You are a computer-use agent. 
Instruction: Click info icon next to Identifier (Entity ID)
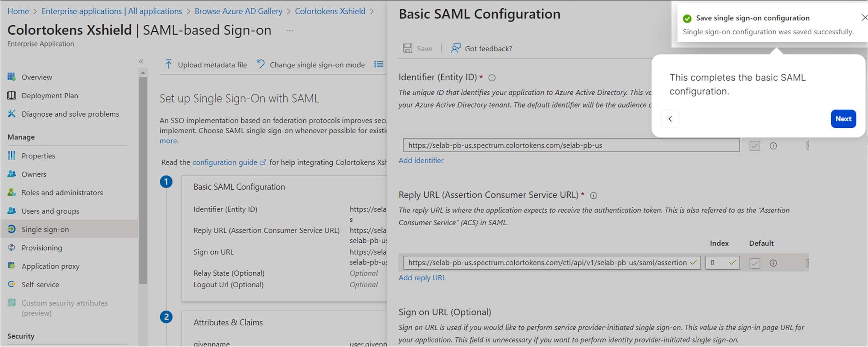pyautogui.click(x=492, y=78)
